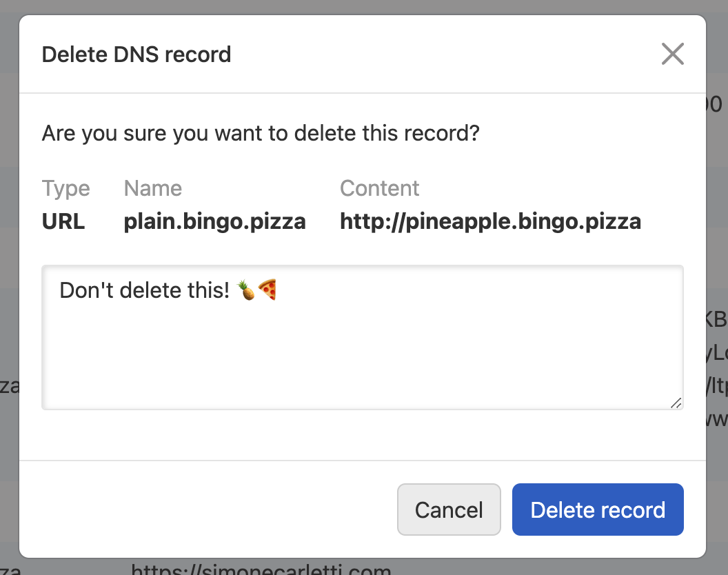Viewport: 728px width, 575px height.
Task: Click the Cancel button
Action: pyautogui.click(x=449, y=510)
